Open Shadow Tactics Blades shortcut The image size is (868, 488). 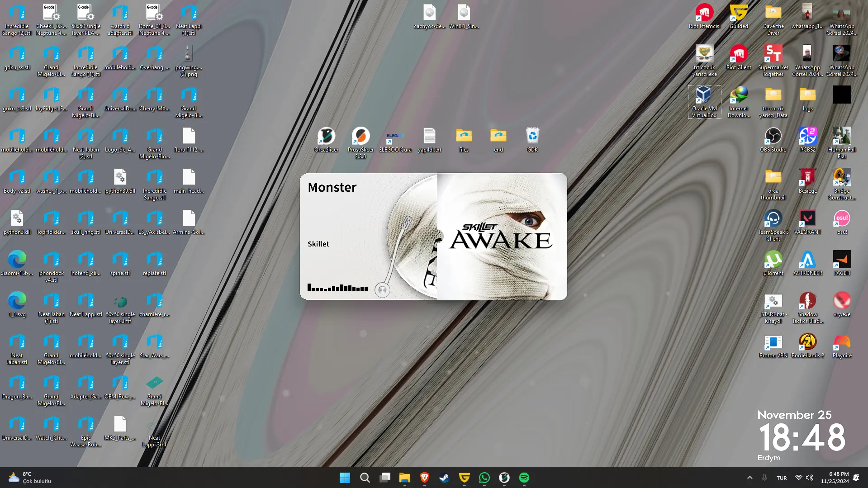[x=807, y=308]
